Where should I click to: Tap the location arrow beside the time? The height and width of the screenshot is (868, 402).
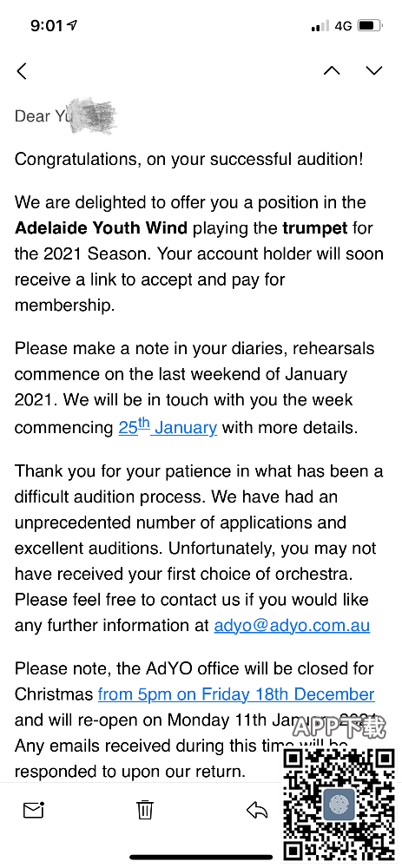(73, 25)
